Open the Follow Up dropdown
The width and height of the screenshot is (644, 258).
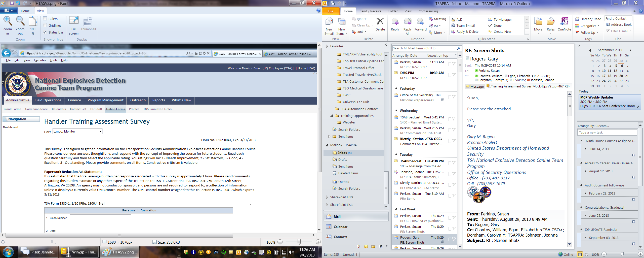(x=587, y=33)
